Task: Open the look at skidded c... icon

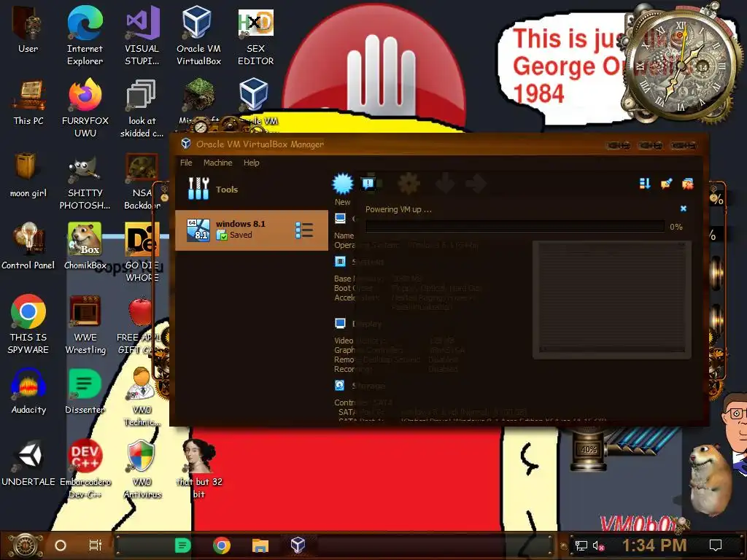Action: coord(142,109)
